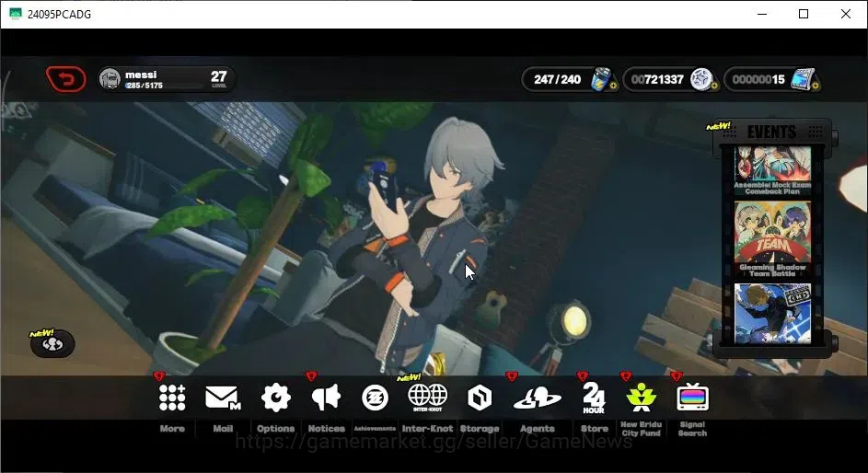Maximize the 24095PCADG window
868x473 pixels.
click(x=804, y=14)
